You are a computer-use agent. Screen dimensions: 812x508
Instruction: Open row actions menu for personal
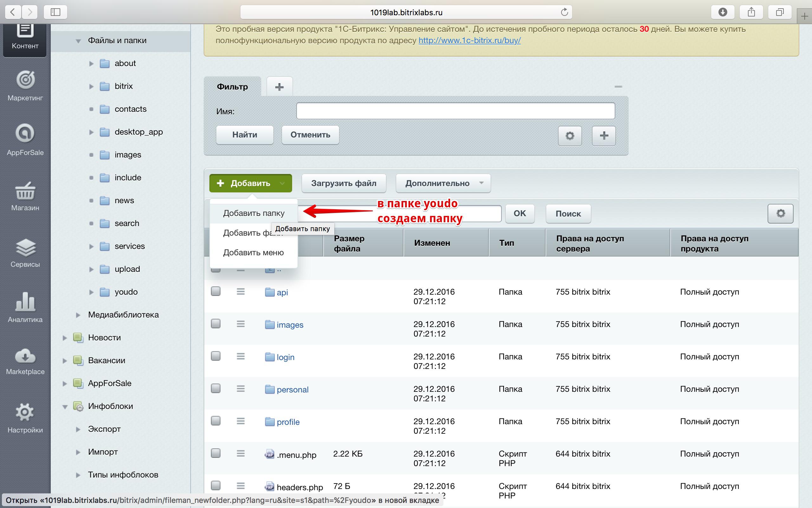[240, 389]
